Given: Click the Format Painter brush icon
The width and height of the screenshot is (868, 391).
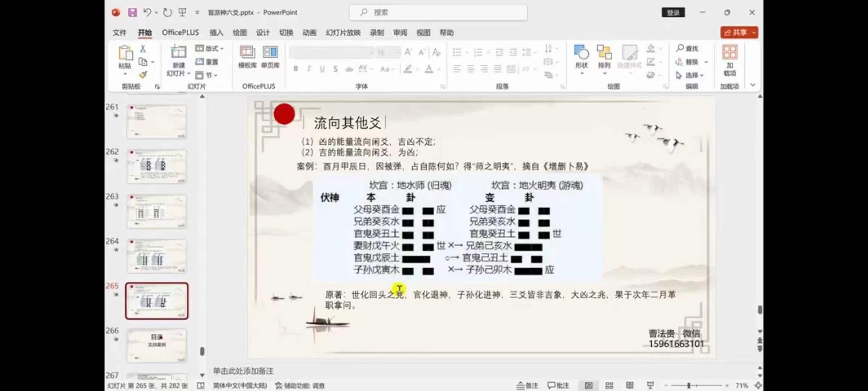Looking at the screenshot, I should [x=143, y=75].
